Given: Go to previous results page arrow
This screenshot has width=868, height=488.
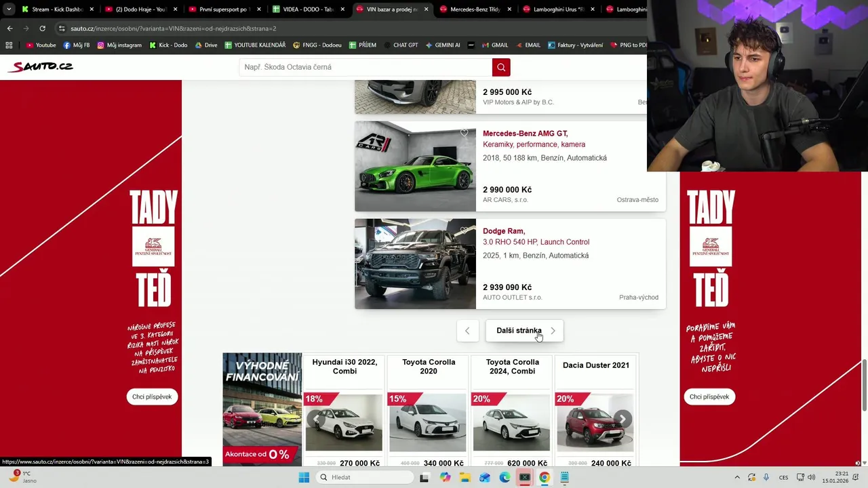Looking at the screenshot, I should [467, 331].
